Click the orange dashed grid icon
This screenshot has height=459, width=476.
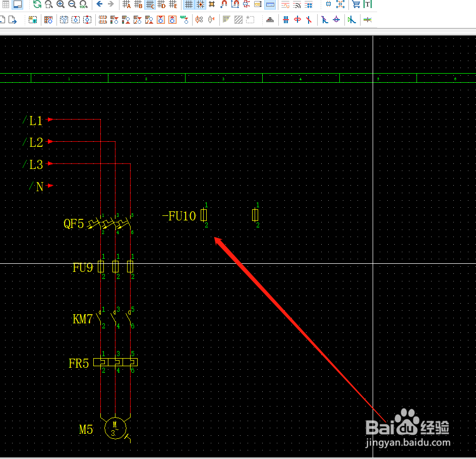click(103, 20)
